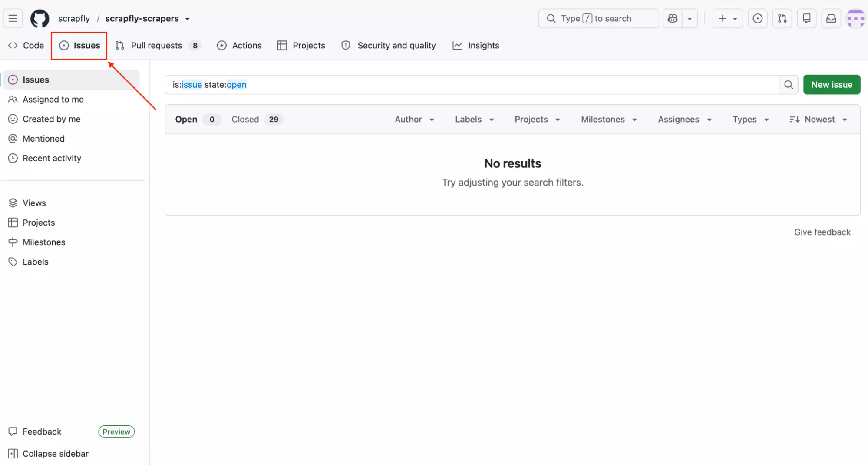Open your issues from header icon
Viewport: 868px width, 465px height.
758,18
